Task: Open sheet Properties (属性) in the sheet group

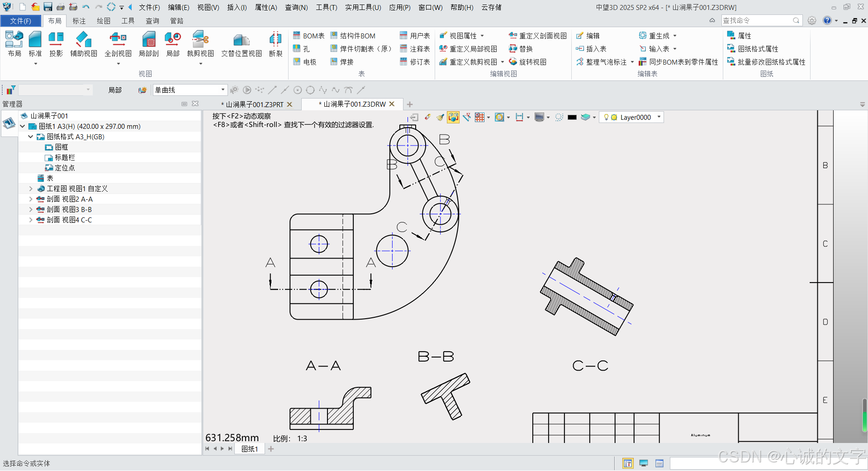Action: click(x=739, y=36)
